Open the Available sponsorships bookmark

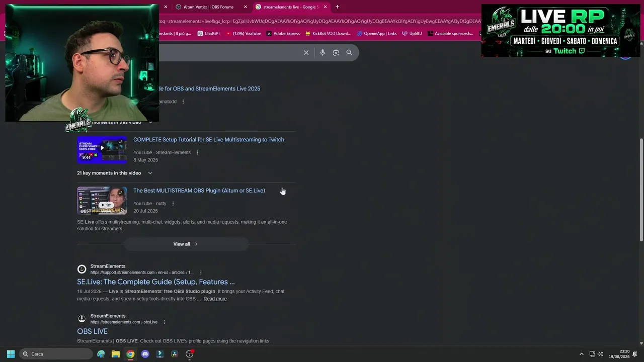(451, 34)
